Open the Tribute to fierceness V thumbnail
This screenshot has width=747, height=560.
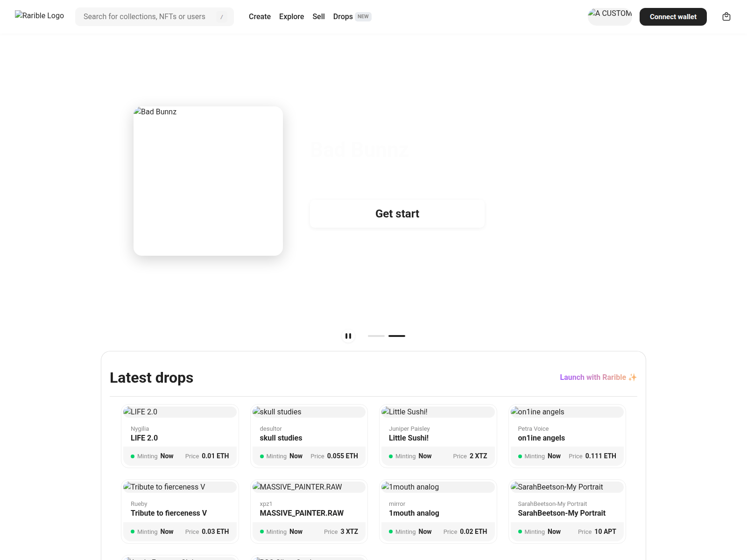180,487
